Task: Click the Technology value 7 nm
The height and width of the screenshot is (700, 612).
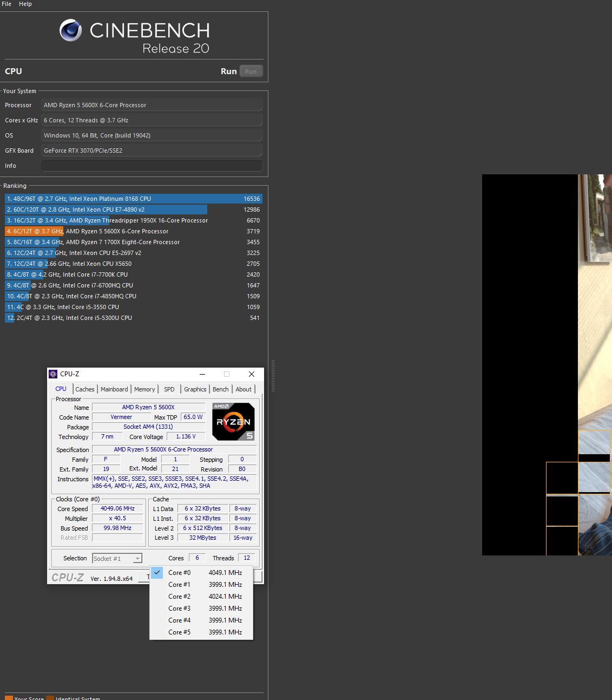Action: pyautogui.click(x=107, y=436)
